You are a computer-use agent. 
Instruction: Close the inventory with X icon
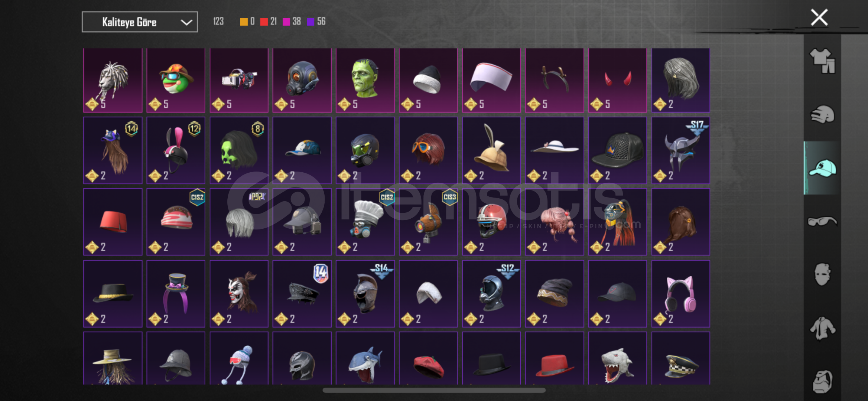coord(819,17)
